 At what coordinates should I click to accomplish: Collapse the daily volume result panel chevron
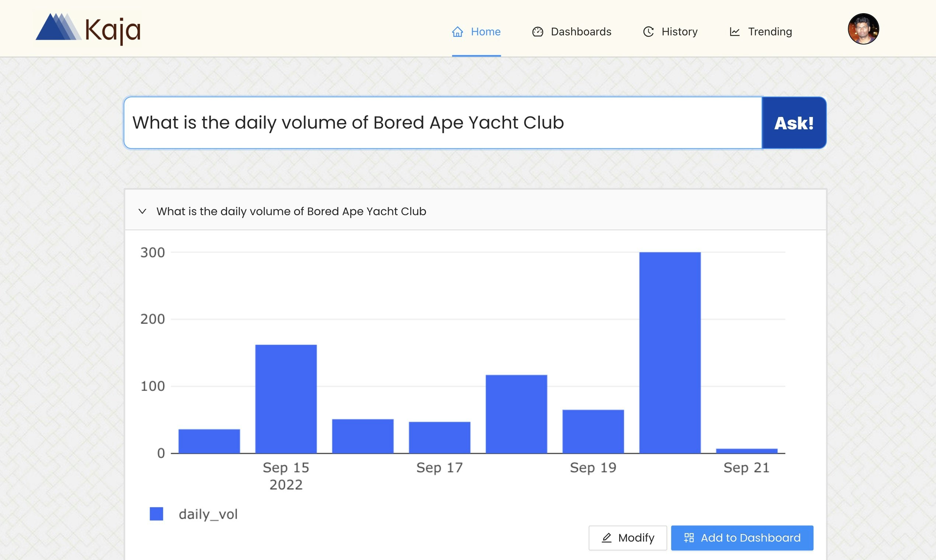click(x=142, y=211)
